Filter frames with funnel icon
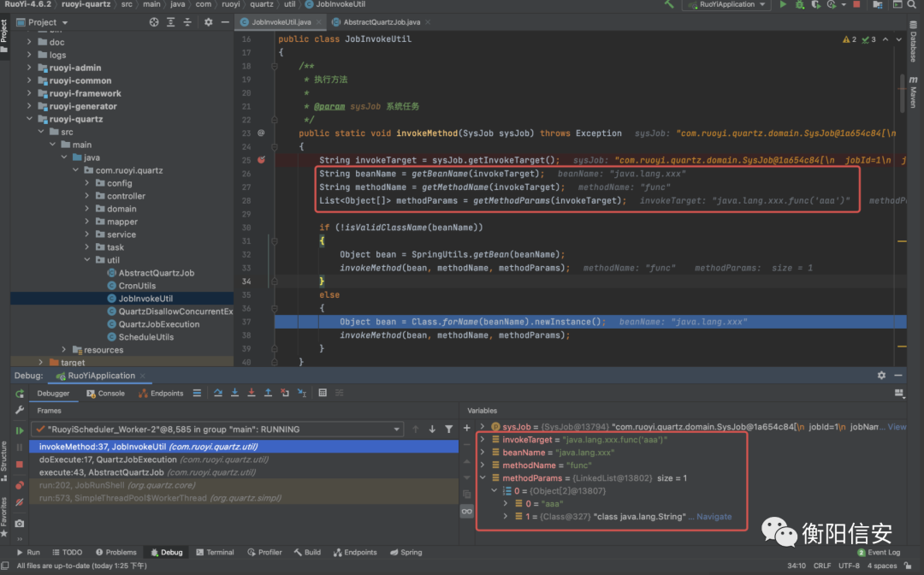 (x=448, y=430)
